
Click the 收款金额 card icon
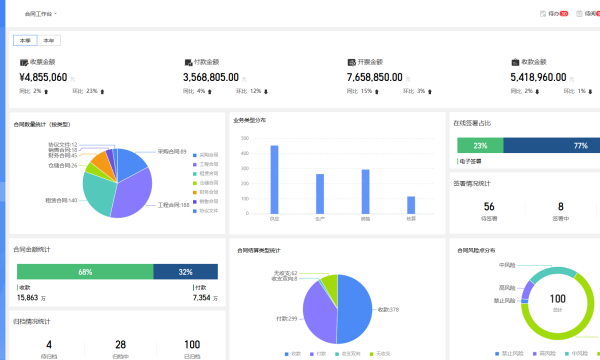pos(515,62)
